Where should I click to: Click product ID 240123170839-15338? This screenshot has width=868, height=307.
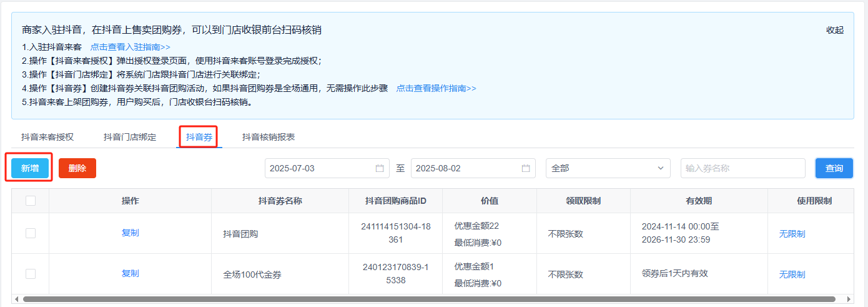396,273
